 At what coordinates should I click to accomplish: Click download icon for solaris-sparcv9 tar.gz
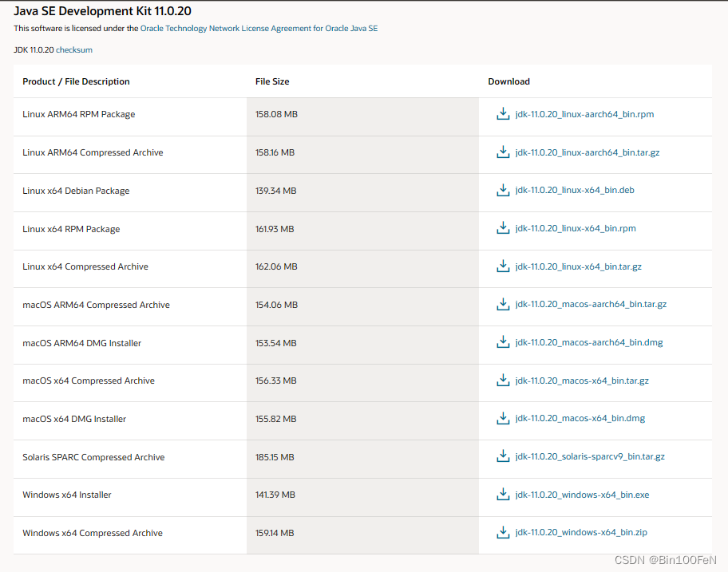pyautogui.click(x=503, y=456)
